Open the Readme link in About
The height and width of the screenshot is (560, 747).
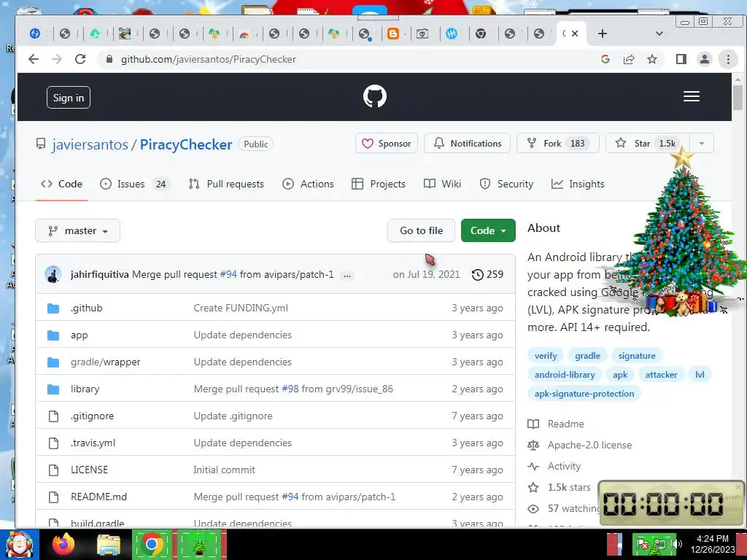pyautogui.click(x=556, y=424)
